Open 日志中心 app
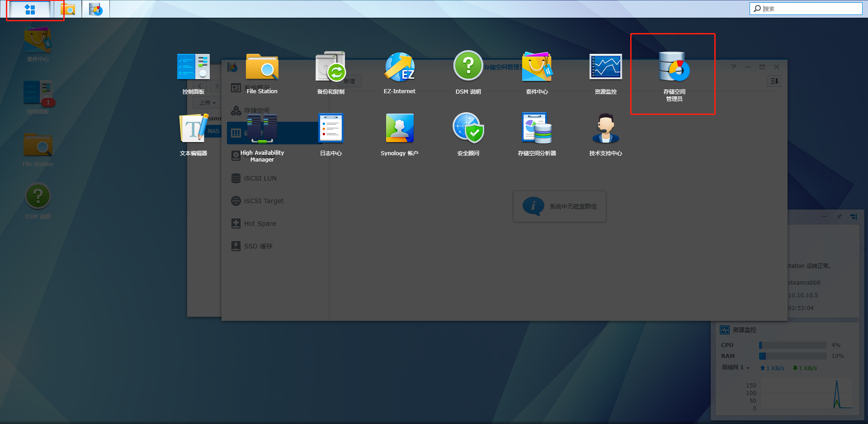 331,134
